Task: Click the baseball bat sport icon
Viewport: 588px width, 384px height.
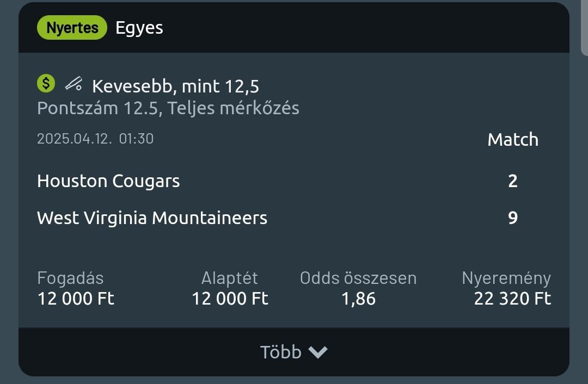Action: click(x=73, y=84)
